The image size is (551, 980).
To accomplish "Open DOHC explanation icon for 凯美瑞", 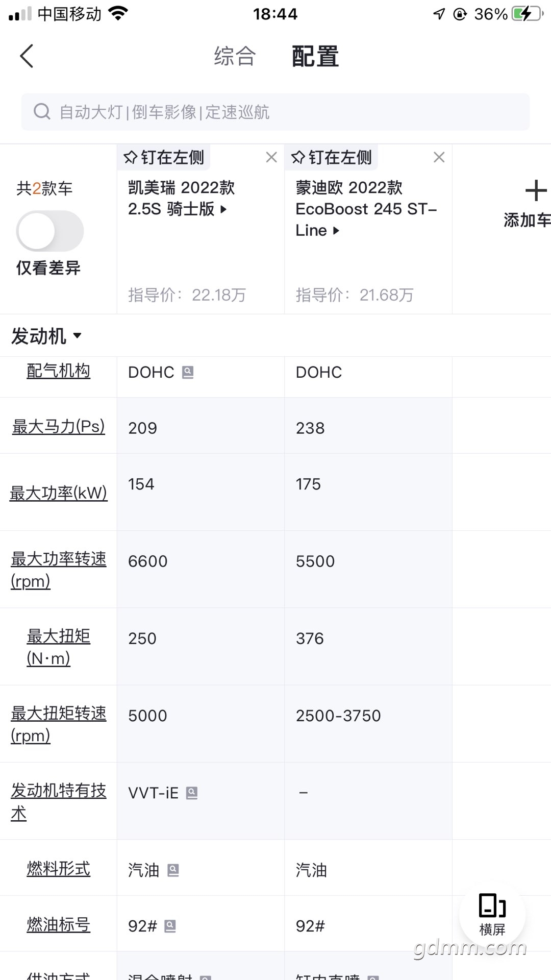I will point(188,372).
